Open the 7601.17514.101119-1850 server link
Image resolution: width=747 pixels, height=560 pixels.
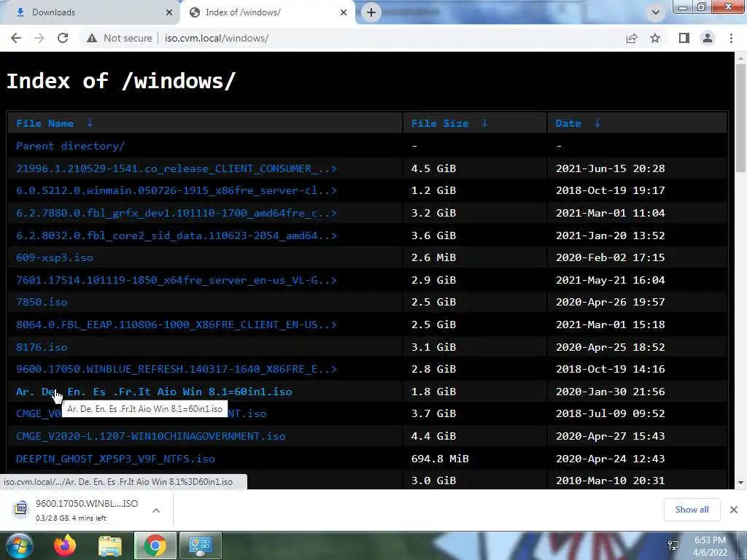click(x=177, y=280)
